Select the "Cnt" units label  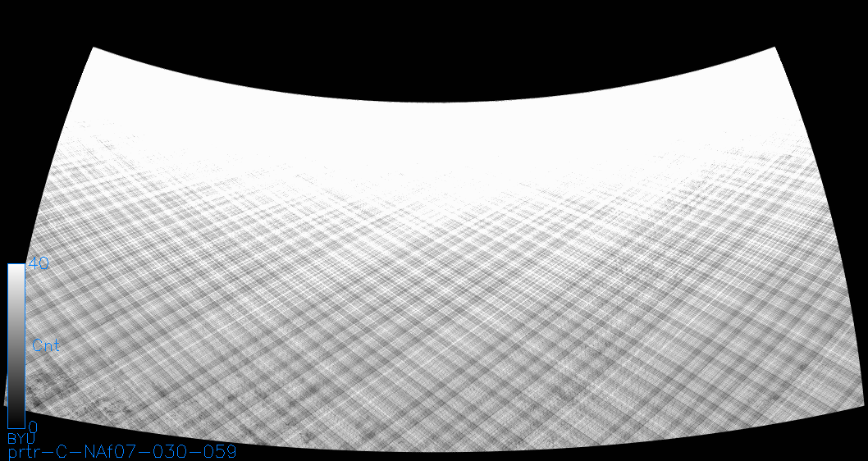coord(45,345)
